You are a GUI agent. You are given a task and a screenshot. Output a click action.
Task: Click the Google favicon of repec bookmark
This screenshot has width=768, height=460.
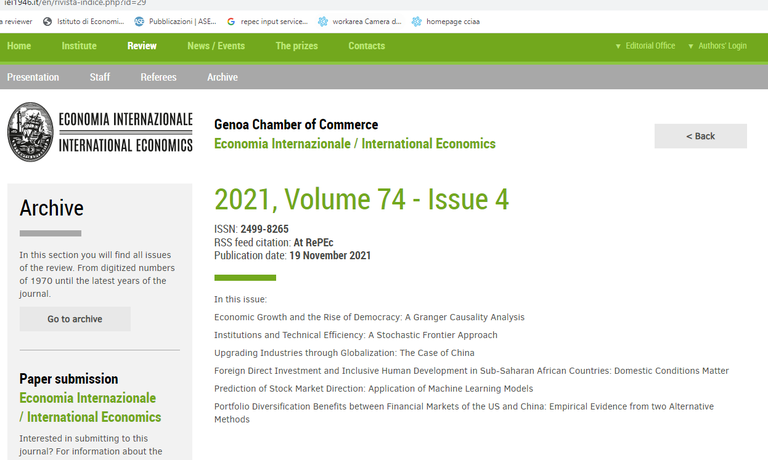pos(231,22)
